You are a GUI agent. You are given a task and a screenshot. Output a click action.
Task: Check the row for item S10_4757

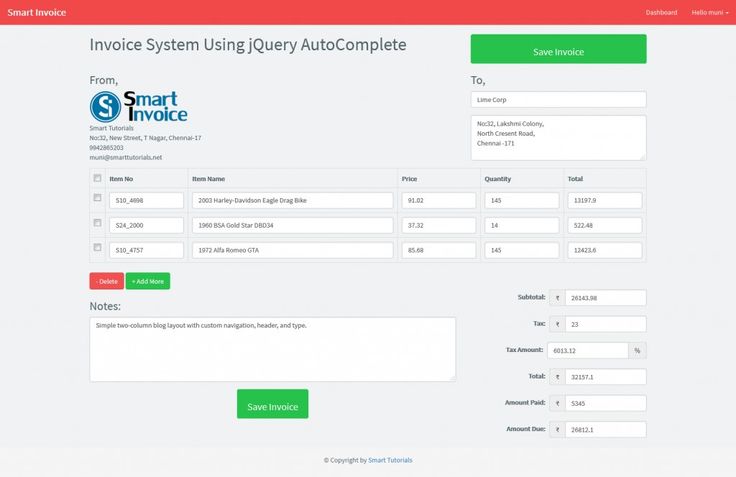point(97,247)
